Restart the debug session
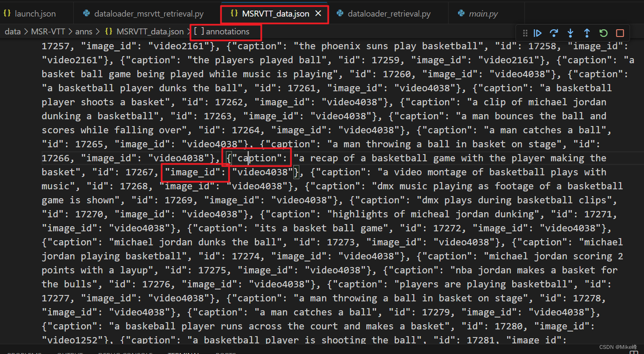Viewport: 644px width, 354px height. pos(603,33)
